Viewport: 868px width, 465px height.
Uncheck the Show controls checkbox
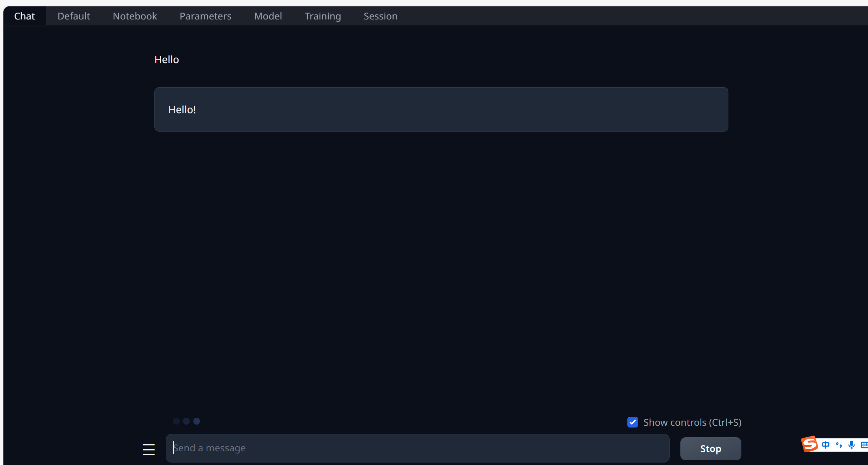[x=633, y=422]
